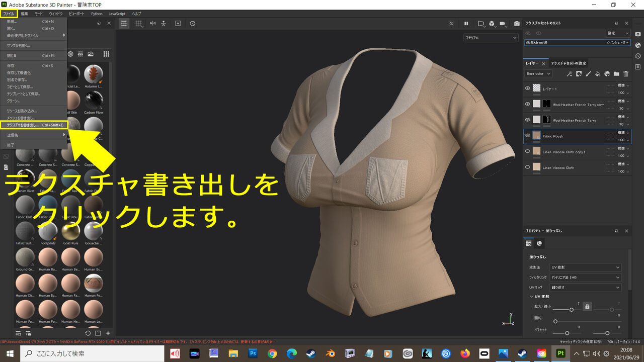The height and width of the screenshot is (362, 644).
Task: Adjust the first オフセット slider
Action: pos(568,333)
